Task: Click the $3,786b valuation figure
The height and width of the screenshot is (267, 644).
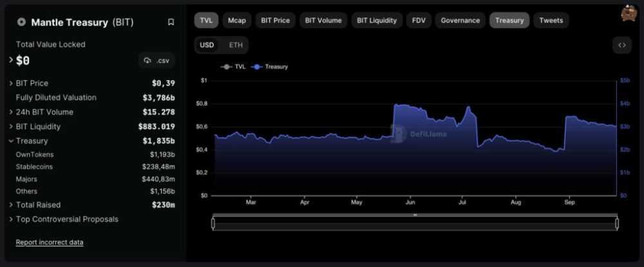Action: point(159,98)
